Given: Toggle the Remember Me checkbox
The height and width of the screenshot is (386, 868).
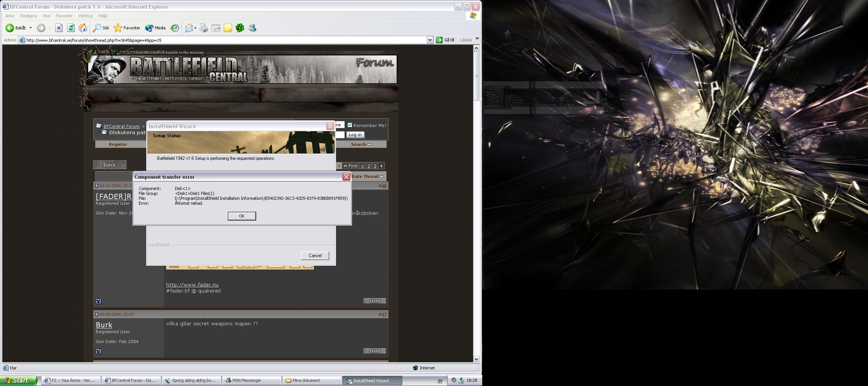Looking at the screenshot, I should click(x=350, y=125).
